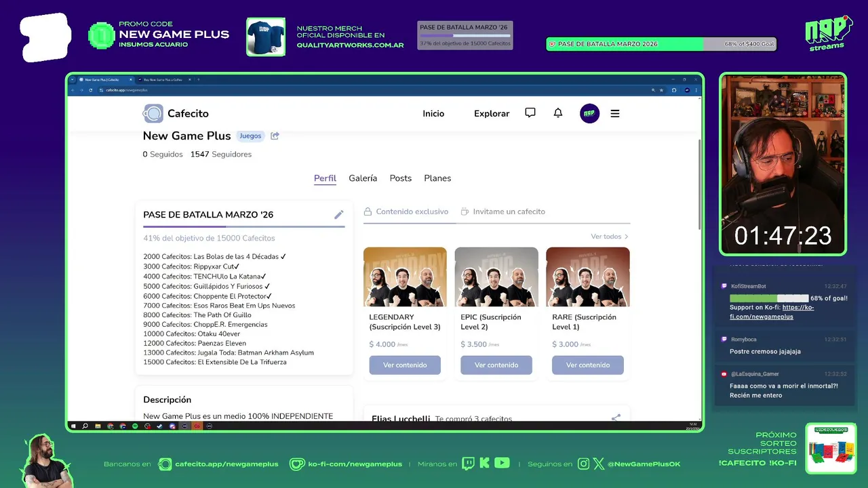
Task: Open the EPIC subscription thumbnail
Action: pyautogui.click(x=496, y=277)
